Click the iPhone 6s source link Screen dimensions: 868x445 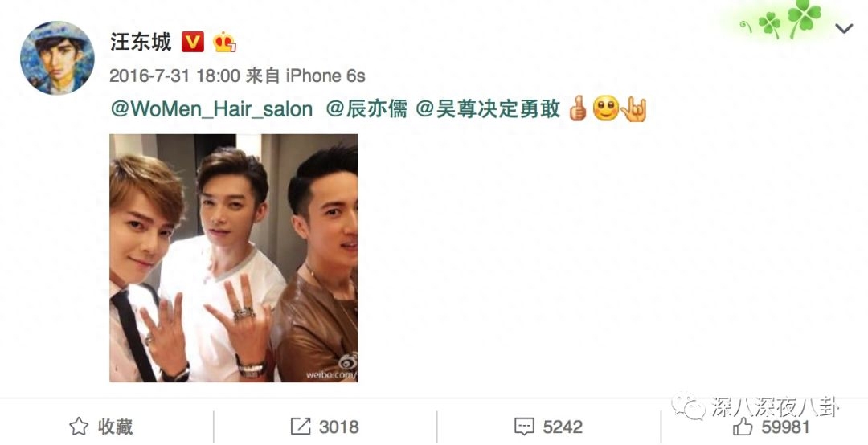click(325, 76)
